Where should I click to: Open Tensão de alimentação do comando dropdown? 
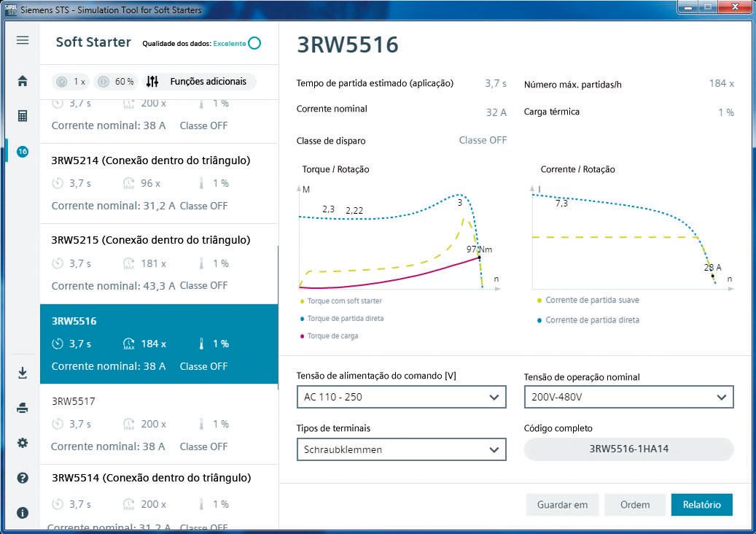(x=401, y=397)
